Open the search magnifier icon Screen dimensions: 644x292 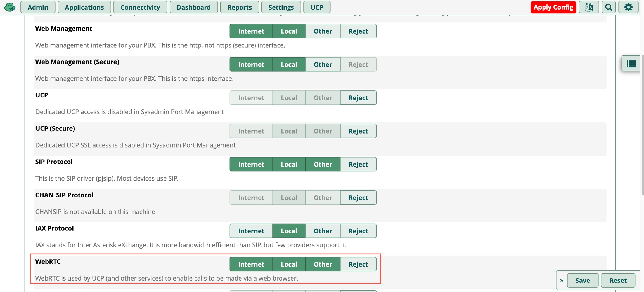[609, 7]
